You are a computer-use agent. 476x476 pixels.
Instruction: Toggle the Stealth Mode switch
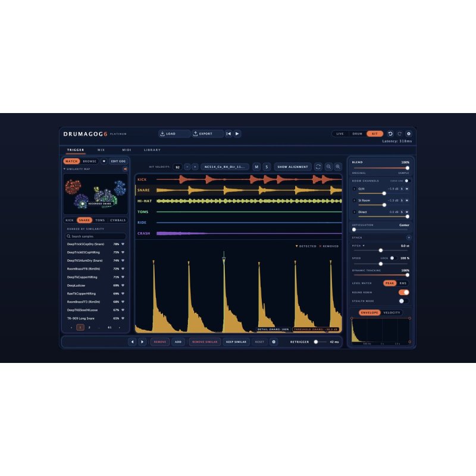coord(404,301)
